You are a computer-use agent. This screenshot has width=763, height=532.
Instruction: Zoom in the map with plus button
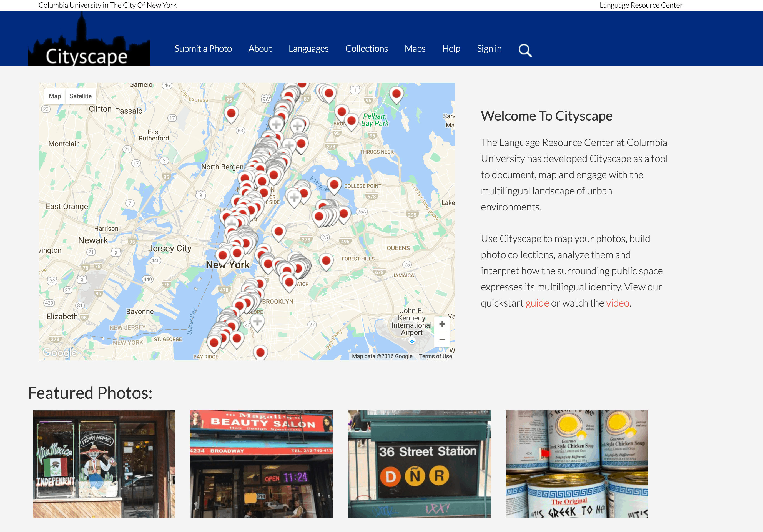tap(442, 324)
